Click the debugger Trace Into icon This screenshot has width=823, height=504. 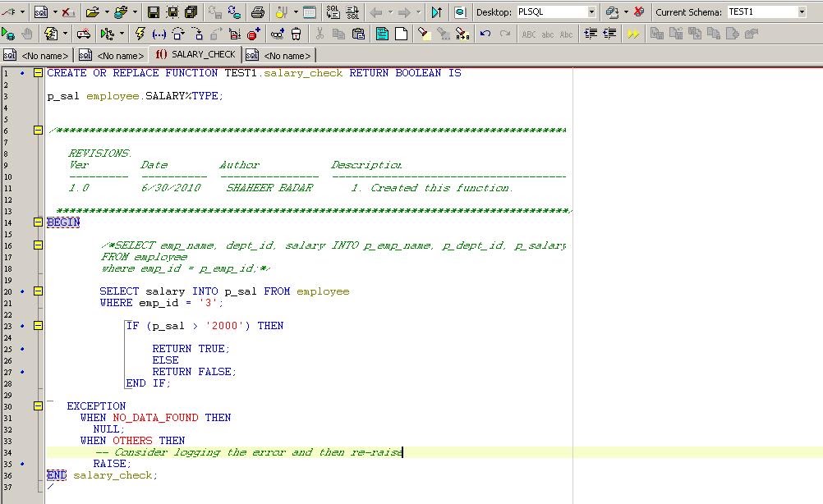point(197,34)
